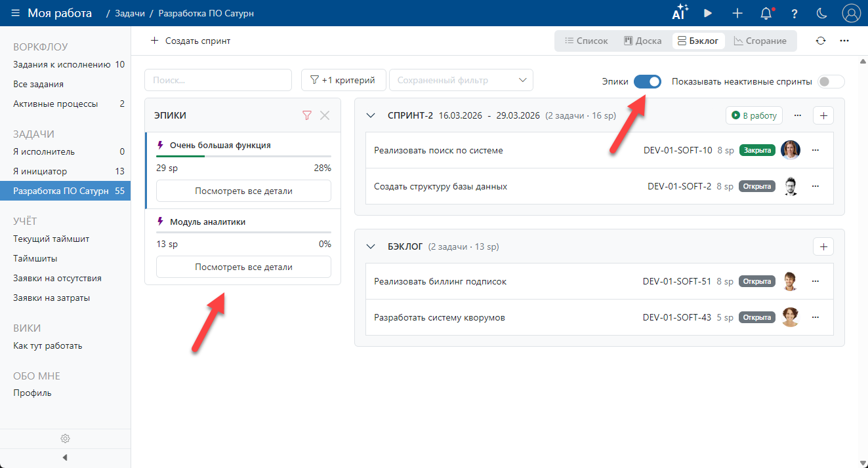The image size is (868, 468).
Task: Click the Создать спринт button
Action: [191, 41]
